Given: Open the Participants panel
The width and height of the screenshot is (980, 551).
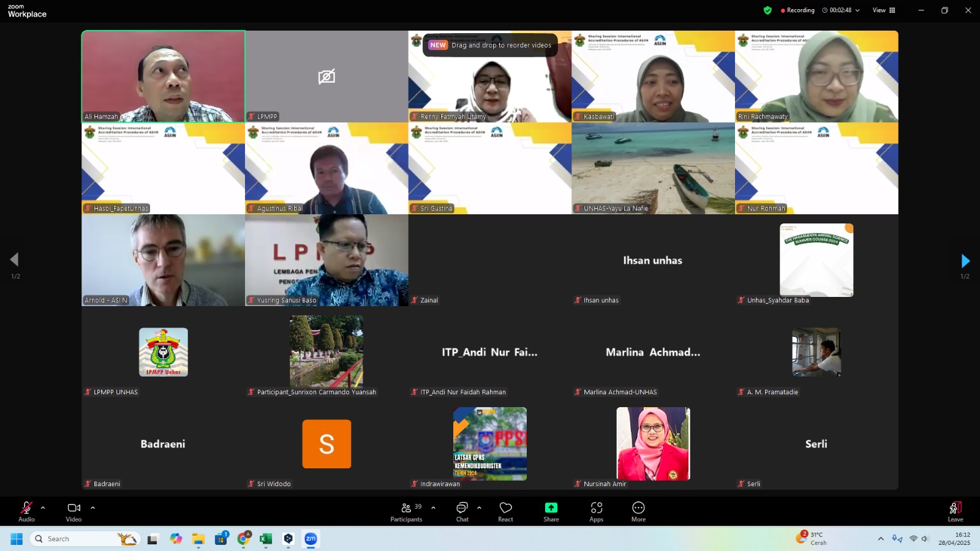Looking at the screenshot, I should (x=406, y=511).
